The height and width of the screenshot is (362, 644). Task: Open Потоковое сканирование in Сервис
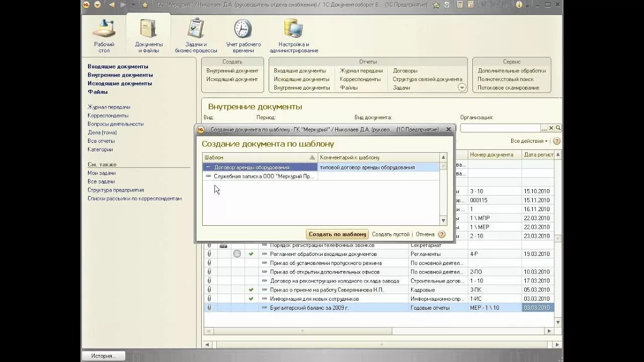pos(508,88)
